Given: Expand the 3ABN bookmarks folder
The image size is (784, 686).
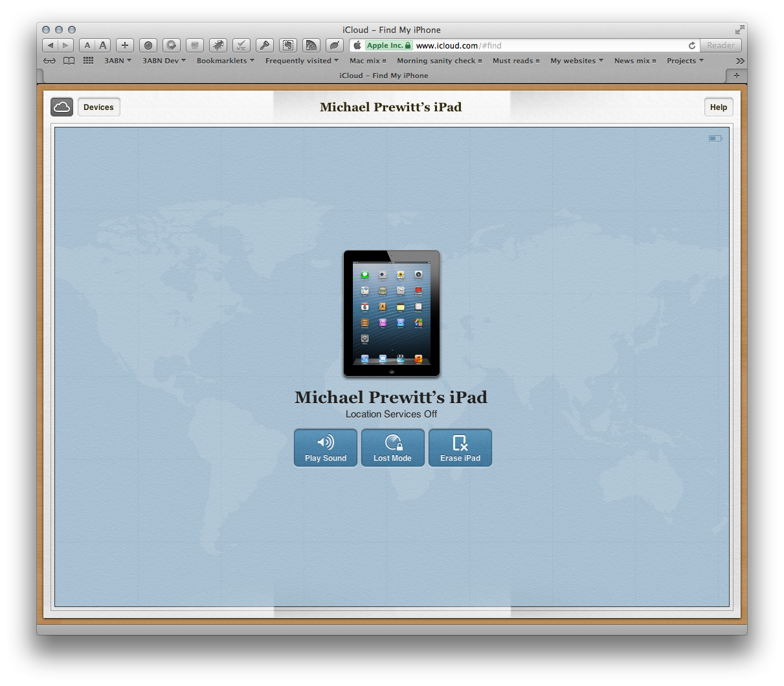Looking at the screenshot, I should coord(118,61).
